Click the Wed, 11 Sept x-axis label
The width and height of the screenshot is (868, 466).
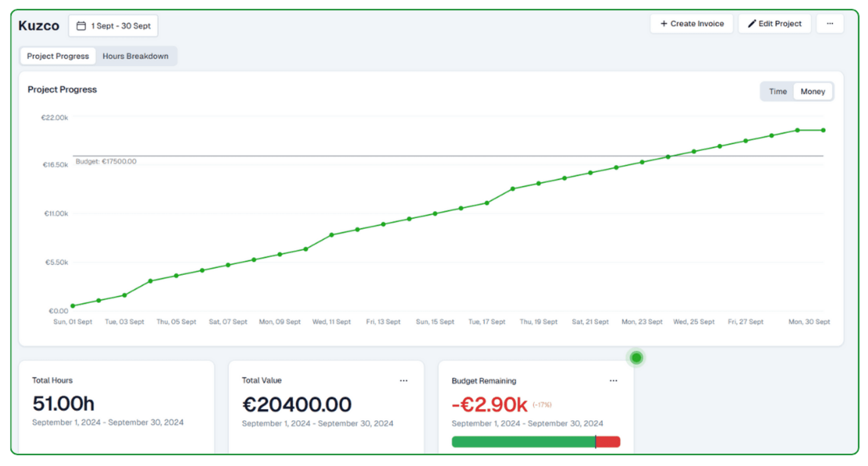[x=332, y=322]
